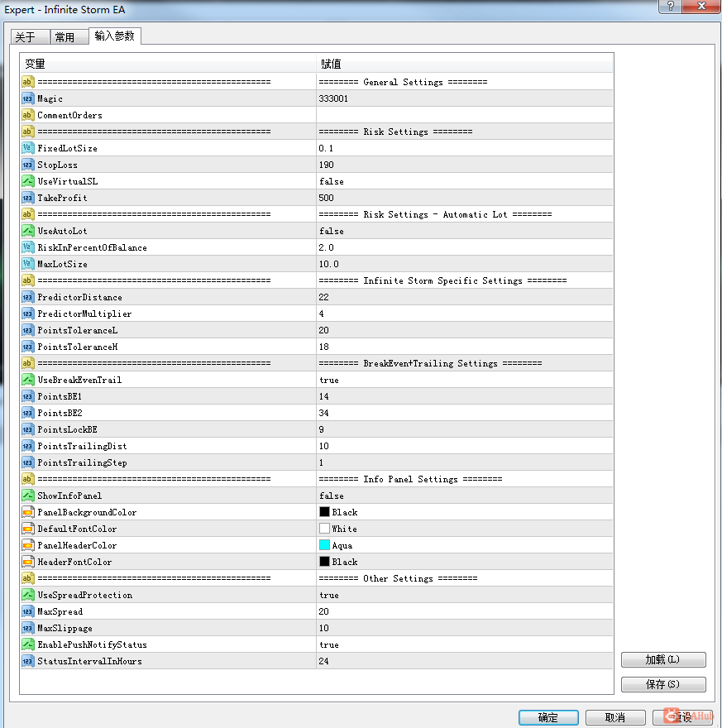
Task: Click the integer icon beside PredictorMultiplier
Action: tap(28, 314)
